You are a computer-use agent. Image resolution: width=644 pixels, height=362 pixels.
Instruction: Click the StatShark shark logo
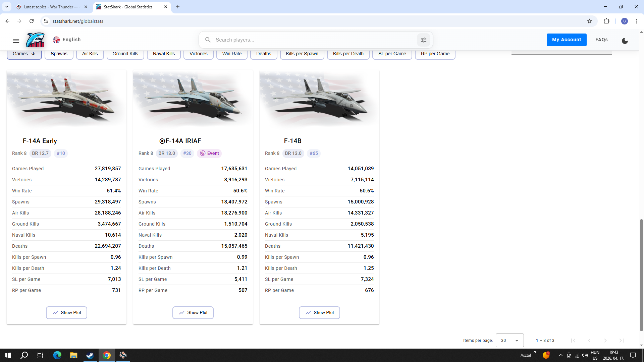point(35,40)
